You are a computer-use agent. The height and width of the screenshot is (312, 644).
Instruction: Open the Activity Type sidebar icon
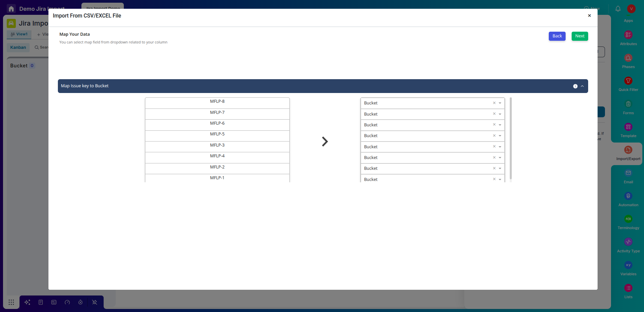628,242
